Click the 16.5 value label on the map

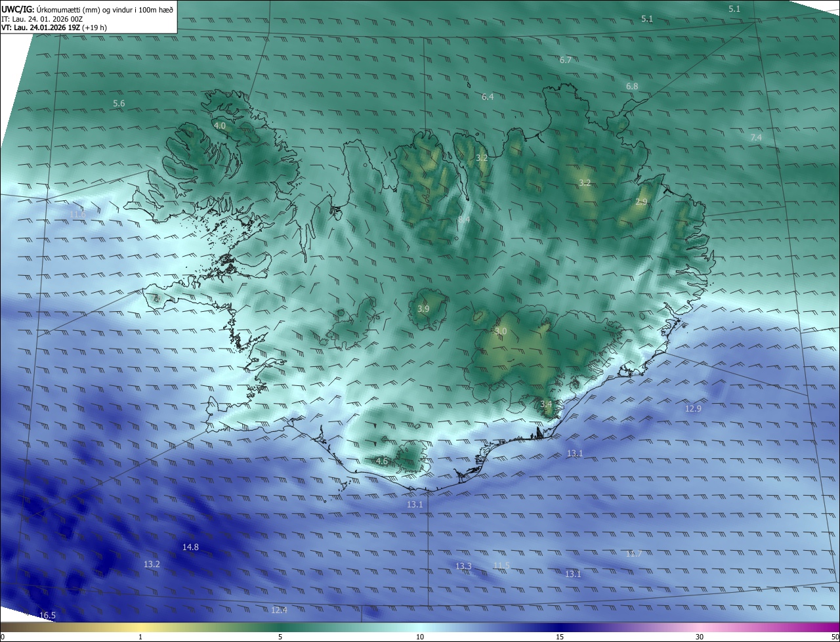[47, 616]
